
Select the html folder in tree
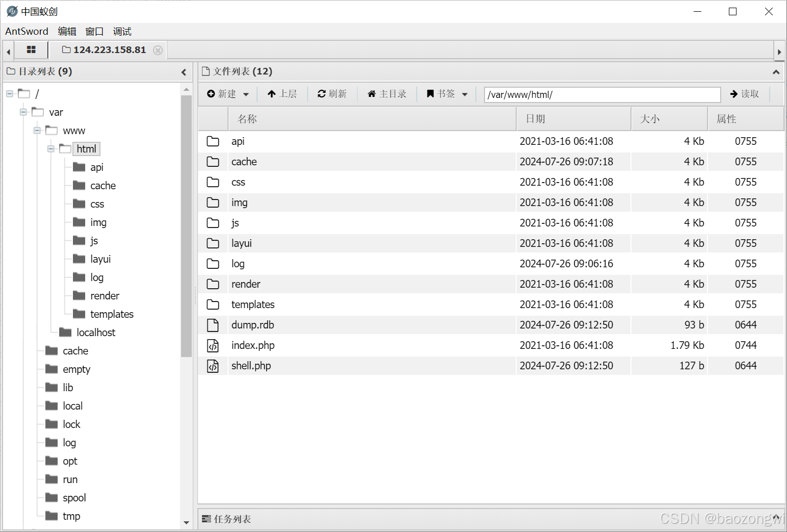[86, 148]
